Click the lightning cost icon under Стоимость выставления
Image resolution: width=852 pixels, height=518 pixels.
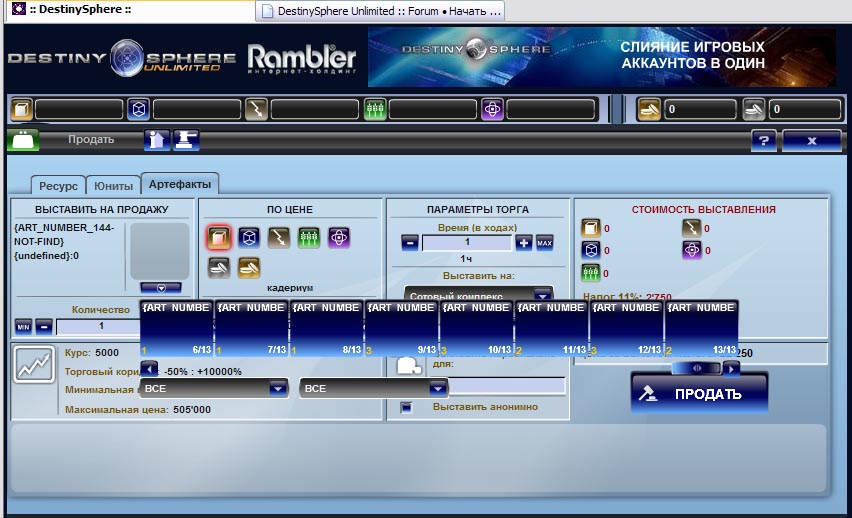coord(691,228)
